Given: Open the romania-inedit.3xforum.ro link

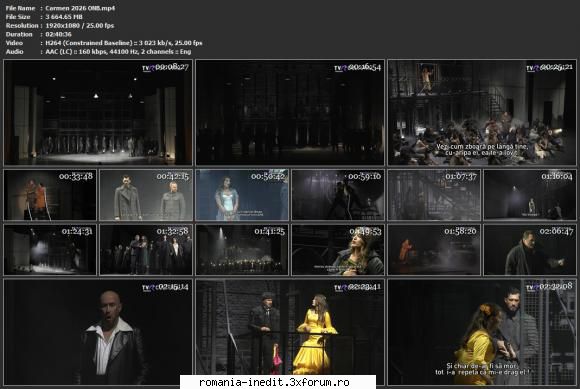Looking at the screenshot, I should (x=274, y=382).
